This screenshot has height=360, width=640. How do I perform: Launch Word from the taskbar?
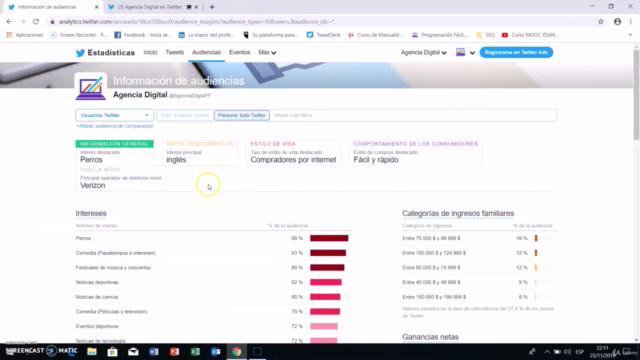154,351
